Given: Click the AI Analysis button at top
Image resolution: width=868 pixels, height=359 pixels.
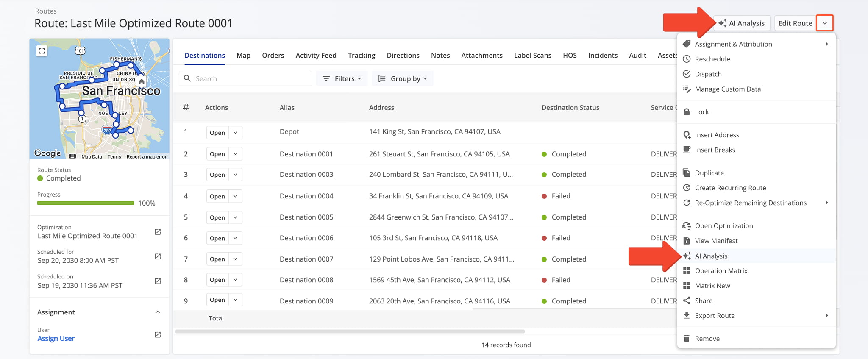Looking at the screenshot, I should click(x=742, y=23).
